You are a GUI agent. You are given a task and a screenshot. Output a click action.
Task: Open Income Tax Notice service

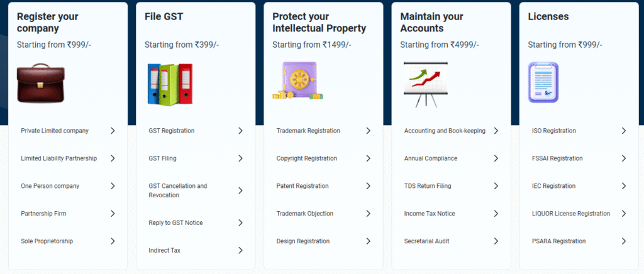coord(430,214)
